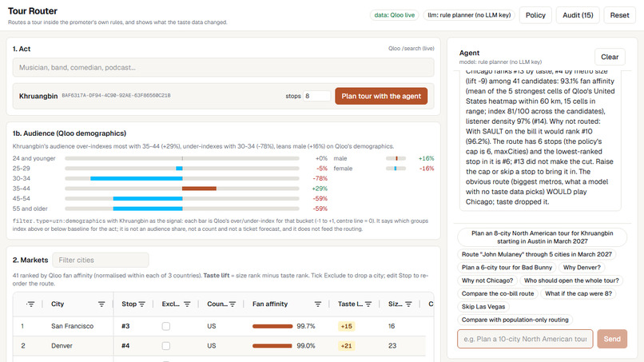644x362 pixels.
Task: Click 'llm: rule planner (no LLM key)' badge
Action: (x=469, y=15)
